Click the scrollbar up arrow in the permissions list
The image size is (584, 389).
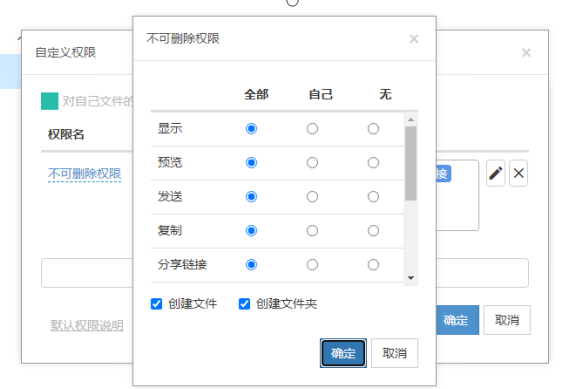[x=411, y=120]
